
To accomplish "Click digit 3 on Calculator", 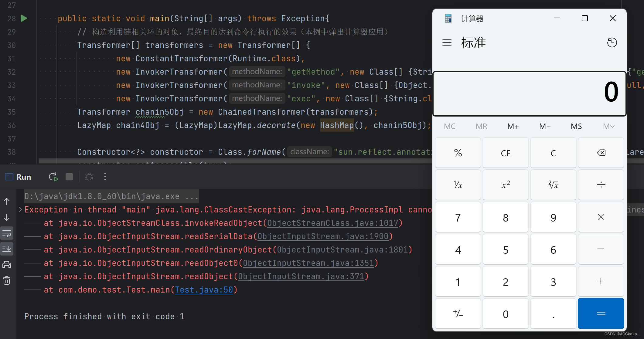I will (553, 281).
